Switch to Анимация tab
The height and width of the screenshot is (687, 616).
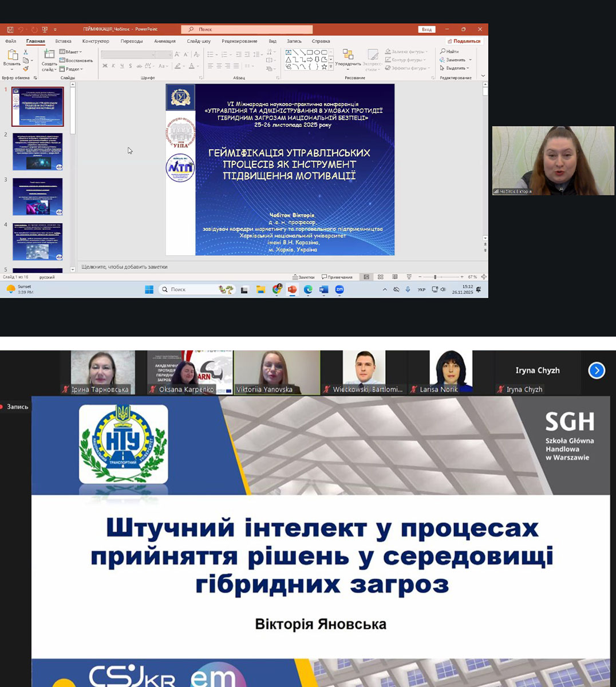tap(164, 41)
